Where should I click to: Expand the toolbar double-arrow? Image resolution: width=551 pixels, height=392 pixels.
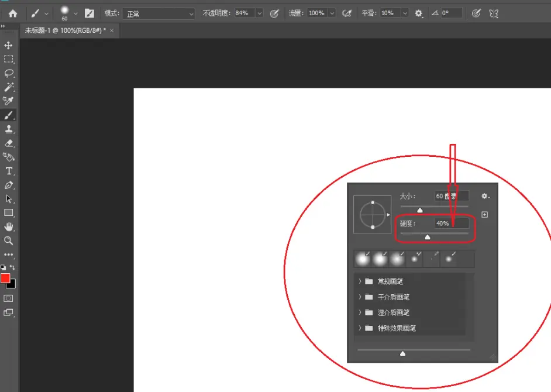coord(3,26)
